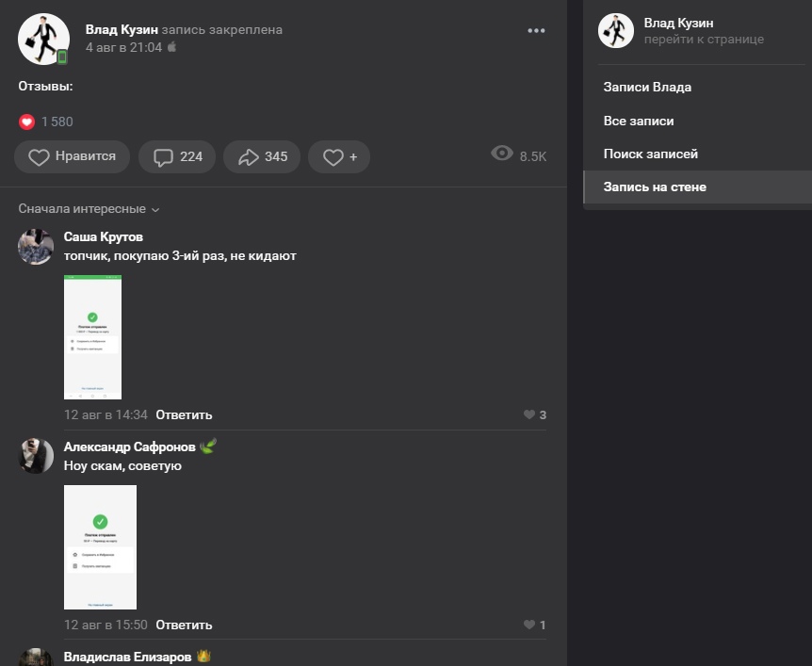The image size is (812, 666).
Task: Select Записи Влада in sidebar
Action: (x=647, y=88)
